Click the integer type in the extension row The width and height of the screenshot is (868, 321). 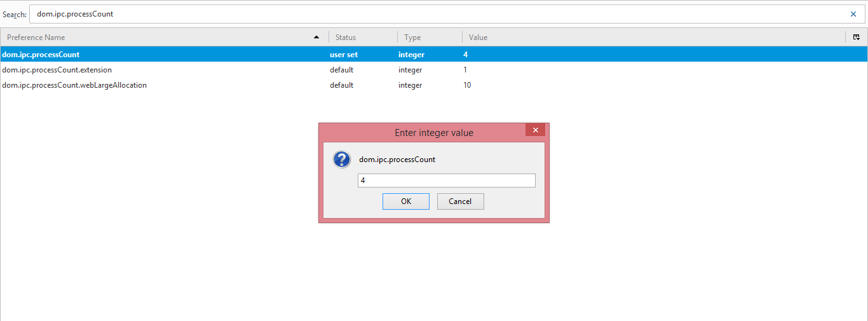coord(410,70)
